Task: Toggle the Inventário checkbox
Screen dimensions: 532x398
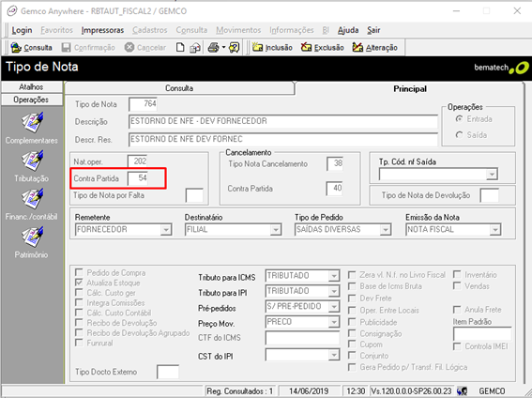Action: click(x=457, y=274)
